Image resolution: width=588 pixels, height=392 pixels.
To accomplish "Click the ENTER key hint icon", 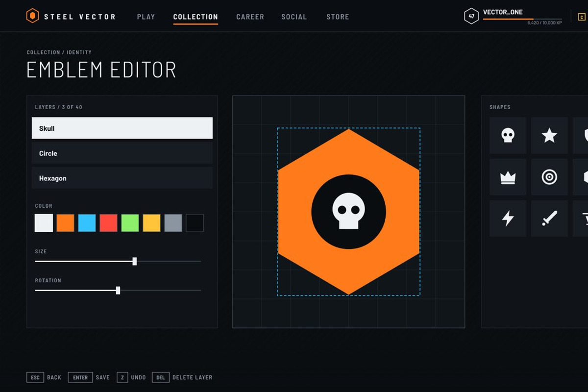I will coord(80,377).
